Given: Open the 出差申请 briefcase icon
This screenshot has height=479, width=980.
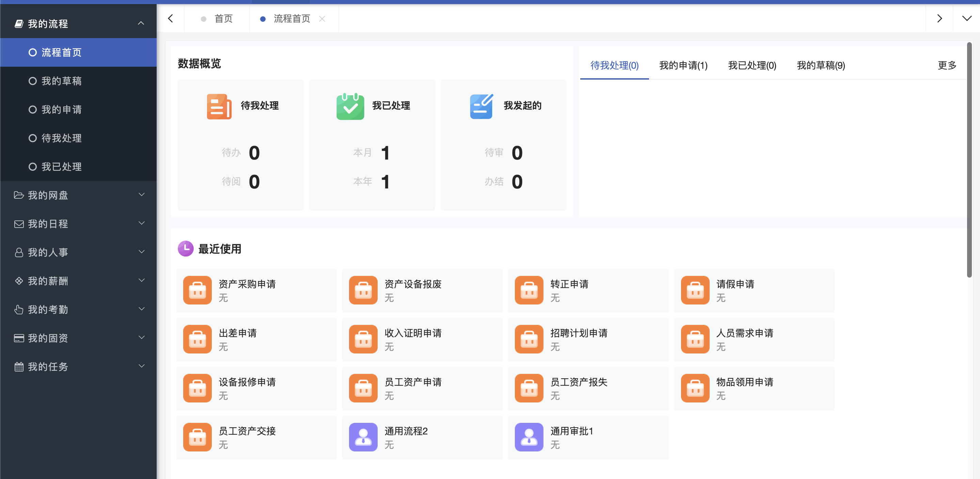Looking at the screenshot, I should tap(197, 339).
